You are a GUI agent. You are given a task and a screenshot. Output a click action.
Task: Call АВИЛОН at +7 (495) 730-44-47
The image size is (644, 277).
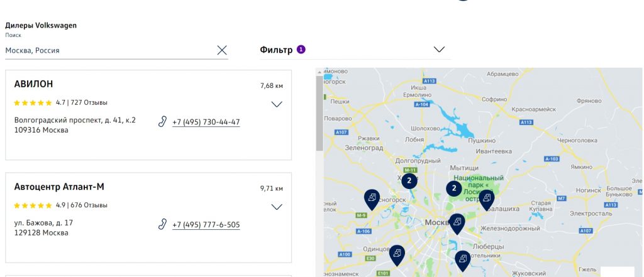click(x=206, y=122)
